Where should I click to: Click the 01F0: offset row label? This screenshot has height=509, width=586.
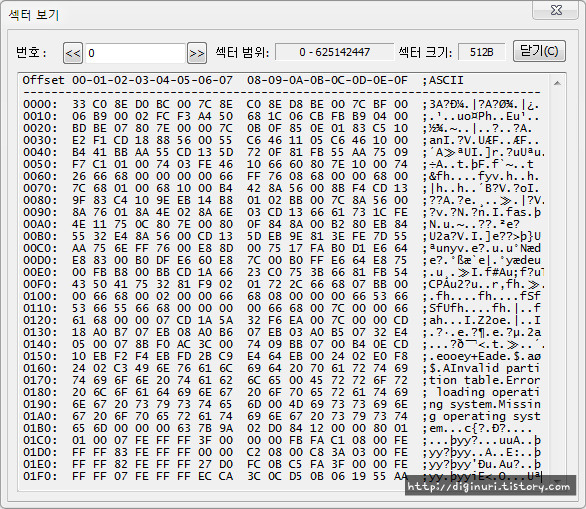40,476
